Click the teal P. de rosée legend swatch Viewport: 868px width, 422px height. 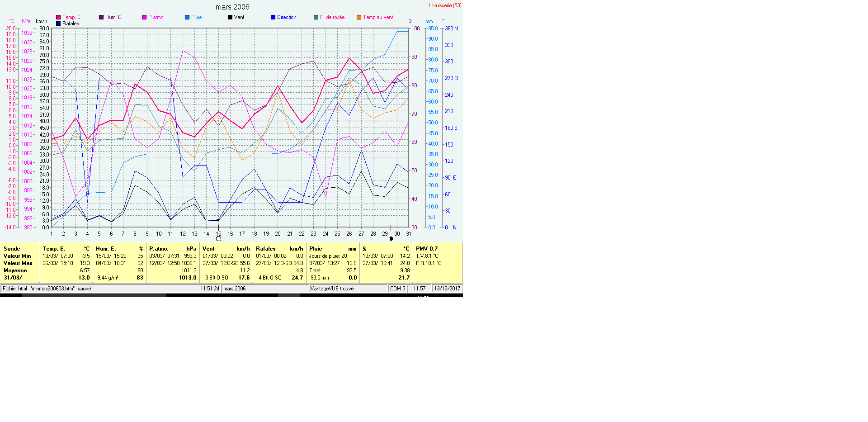click(x=316, y=17)
